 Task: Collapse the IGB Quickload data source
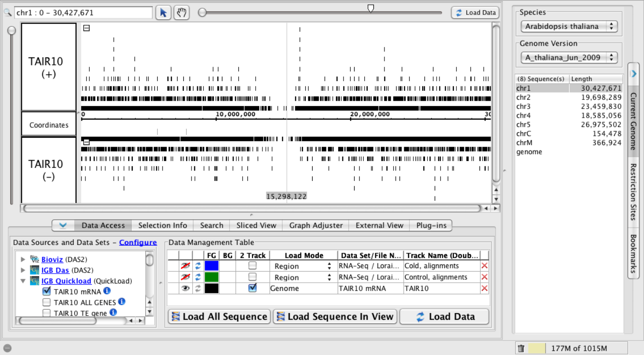click(x=23, y=281)
